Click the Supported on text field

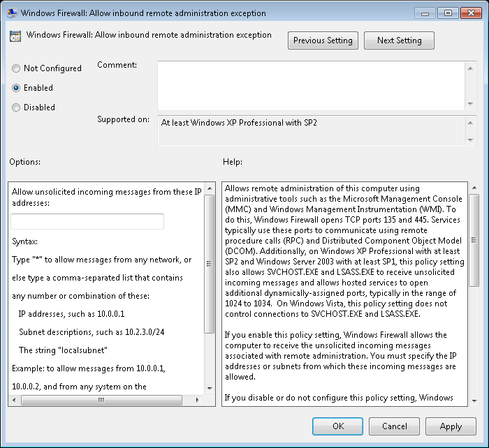(311, 131)
